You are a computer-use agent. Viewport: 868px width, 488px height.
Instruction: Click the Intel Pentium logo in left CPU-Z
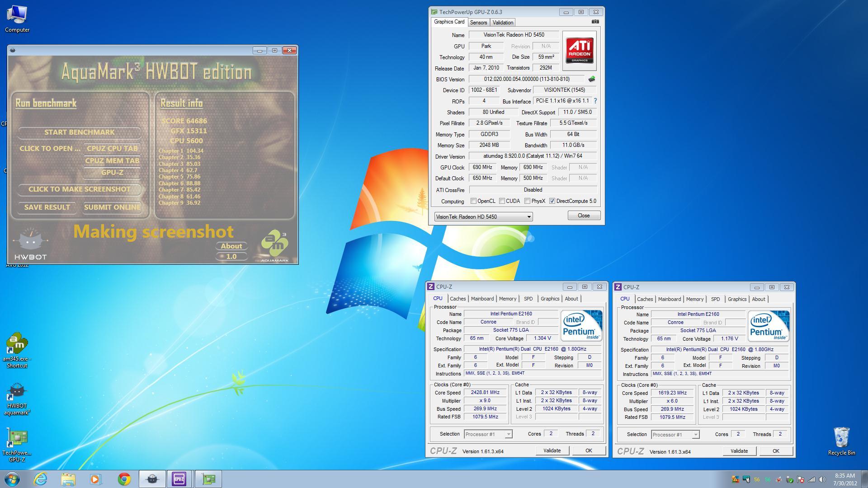pyautogui.click(x=581, y=325)
